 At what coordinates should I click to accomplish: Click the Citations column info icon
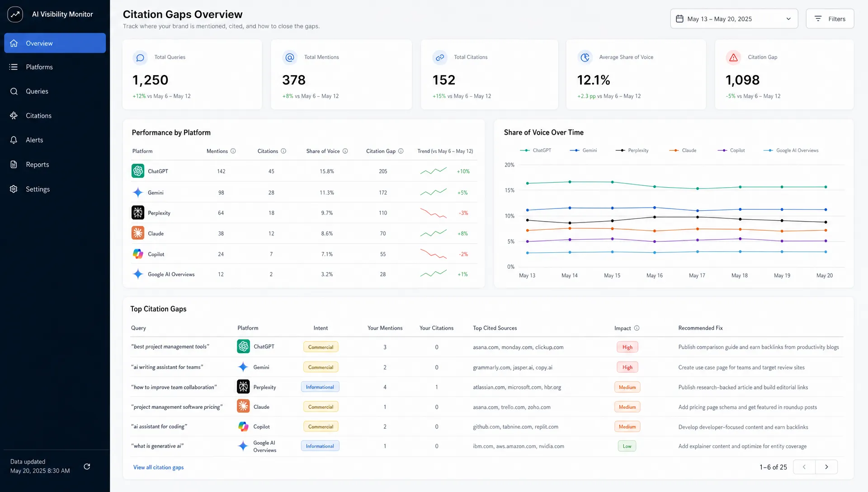(x=283, y=151)
